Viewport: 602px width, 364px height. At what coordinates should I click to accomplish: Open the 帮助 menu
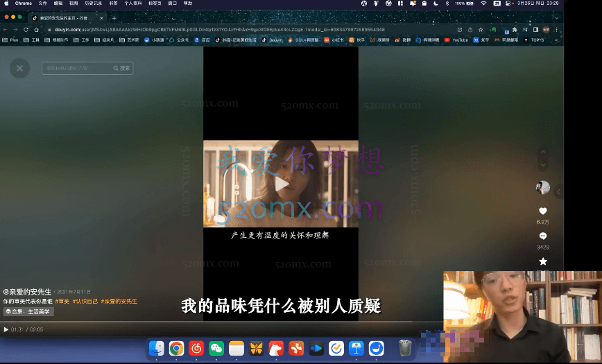point(188,3)
